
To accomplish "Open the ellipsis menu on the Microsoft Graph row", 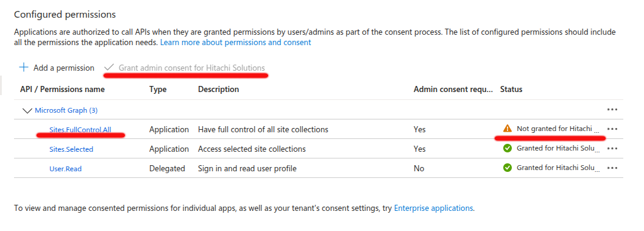I will [612, 110].
